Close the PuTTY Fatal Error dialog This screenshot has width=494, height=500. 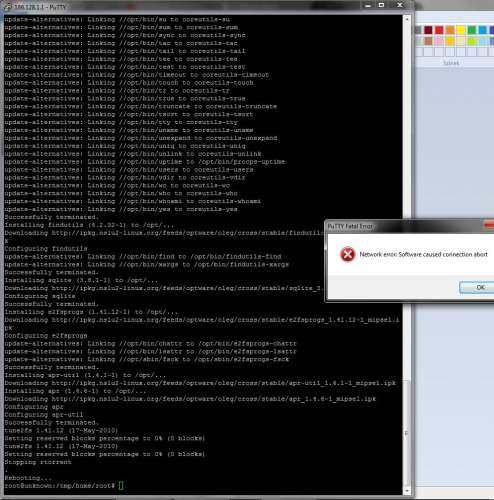coord(489,225)
